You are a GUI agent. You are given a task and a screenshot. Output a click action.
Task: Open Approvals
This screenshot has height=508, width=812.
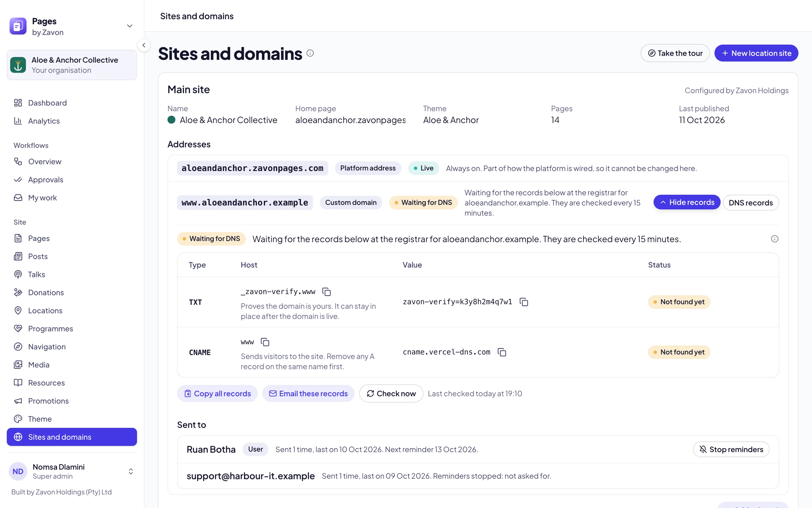coord(72,180)
